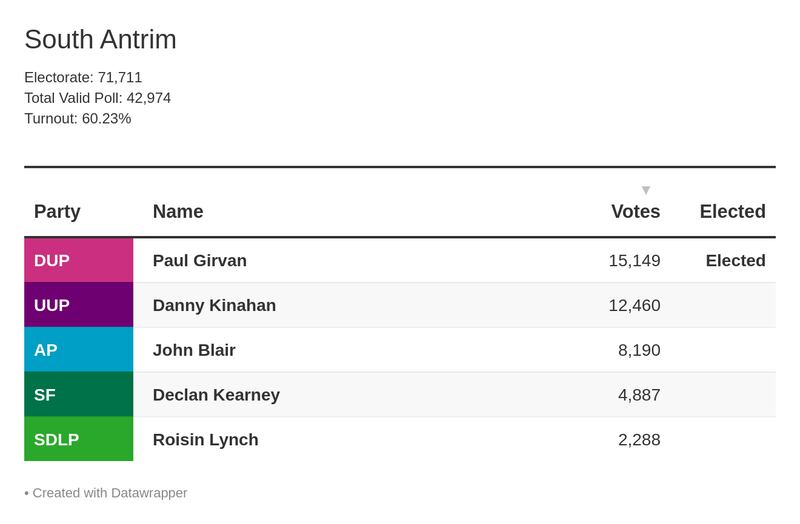Screen dimensions: 800x524
Task: Click John Blair in the table
Action: [x=194, y=350]
